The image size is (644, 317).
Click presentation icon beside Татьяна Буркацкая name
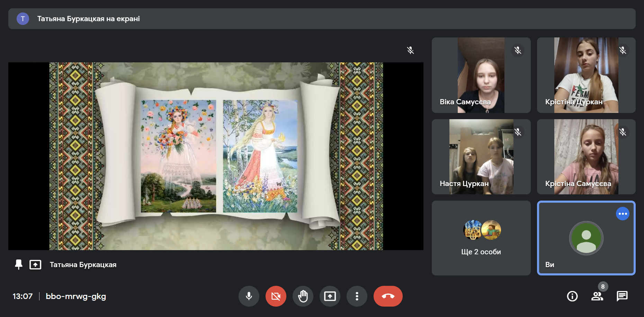[35, 265]
